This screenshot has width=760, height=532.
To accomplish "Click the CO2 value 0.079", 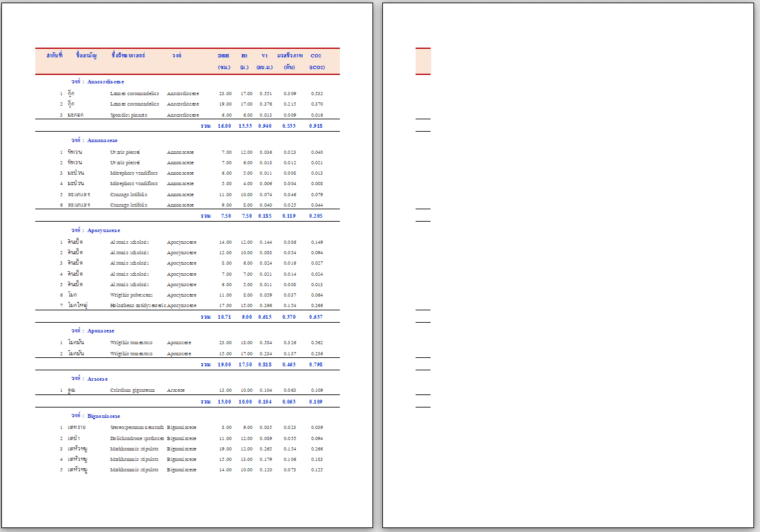I will pyautogui.click(x=317, y=195).
